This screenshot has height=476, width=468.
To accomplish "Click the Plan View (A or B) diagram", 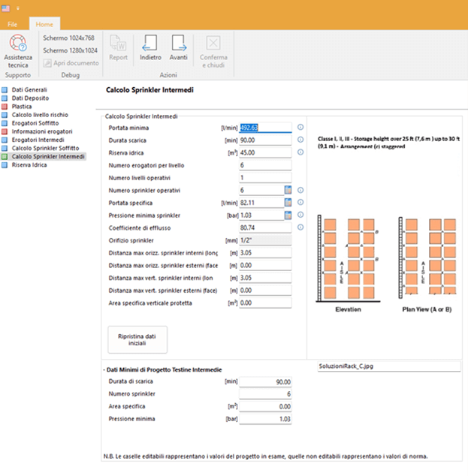I will (x=427, y=258).
